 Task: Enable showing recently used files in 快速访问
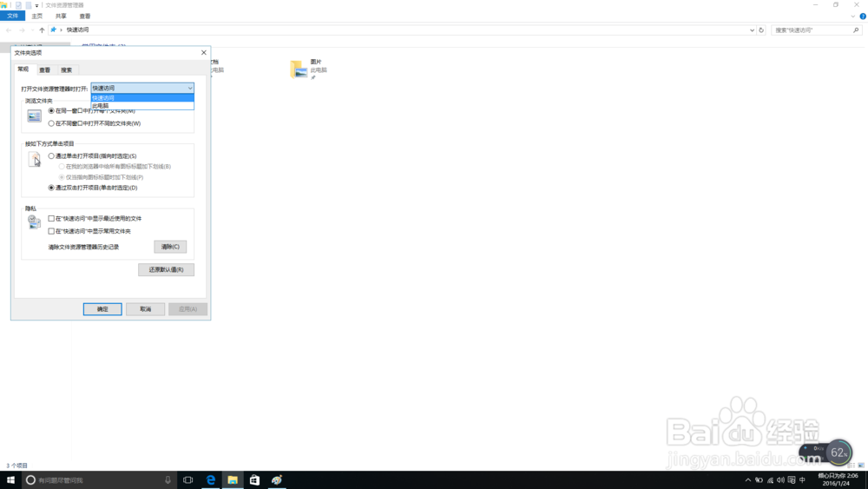(51, 219)
